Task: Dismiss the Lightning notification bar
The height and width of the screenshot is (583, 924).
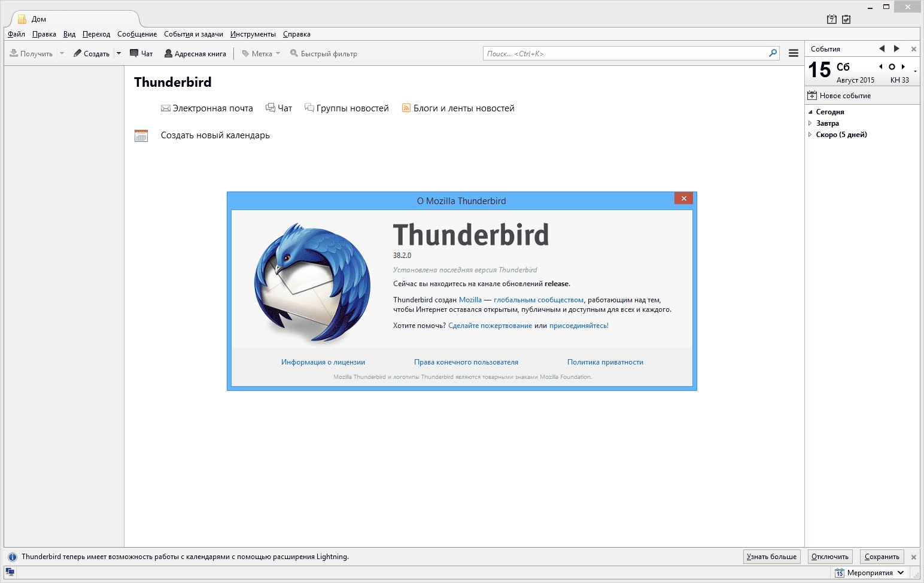Action: [914, 557]
